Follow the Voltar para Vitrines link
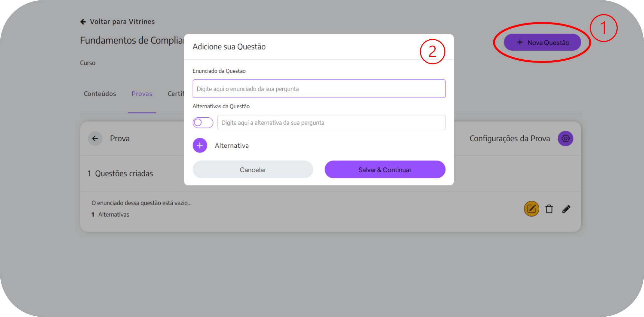Viewport: 644px width, 317px height. tap(122, 22)
